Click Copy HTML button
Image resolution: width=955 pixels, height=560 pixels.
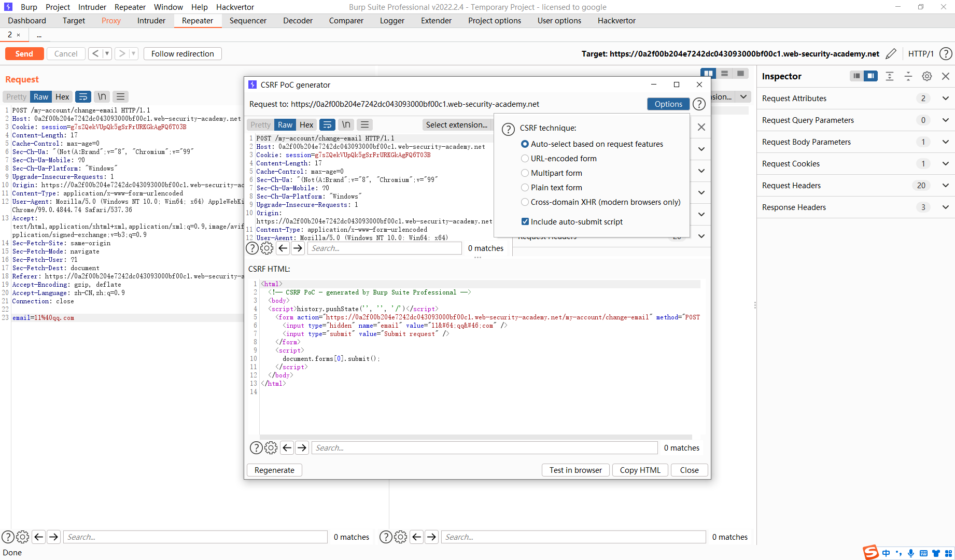point(640,470)
